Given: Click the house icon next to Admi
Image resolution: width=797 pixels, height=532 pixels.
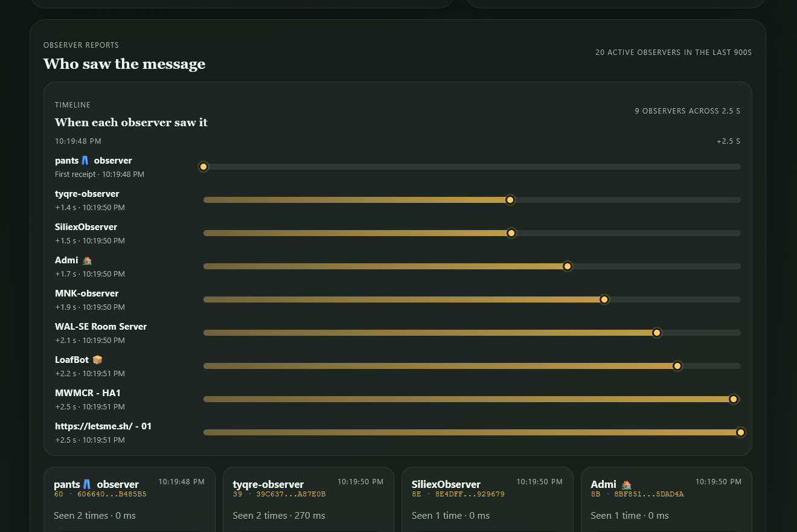Looking at the screenshot, I should pos(87,260).
